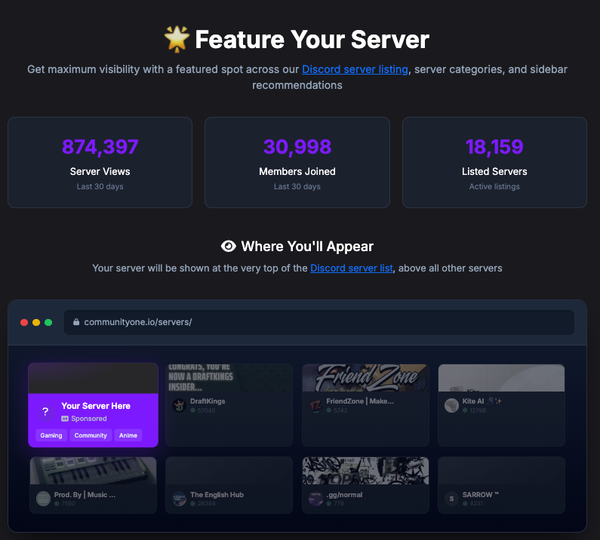Open the Discord server listing link

355,69
